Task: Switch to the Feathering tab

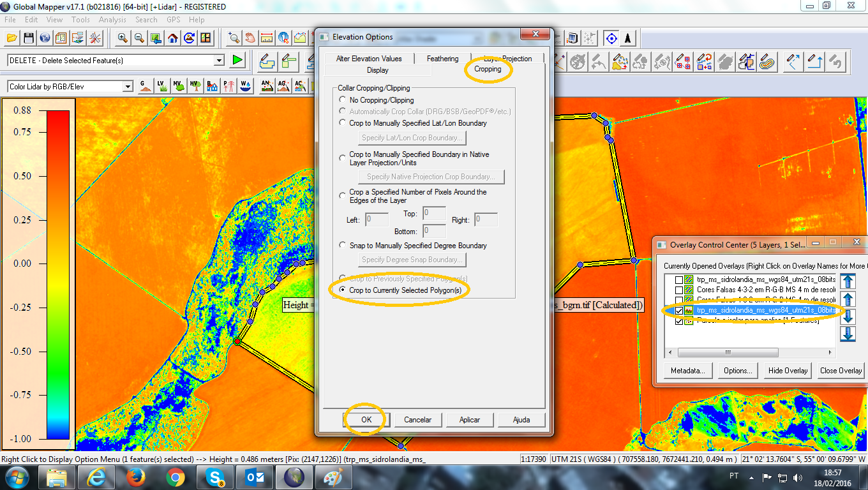Action: pyautogui.click(x=442, y=59)
